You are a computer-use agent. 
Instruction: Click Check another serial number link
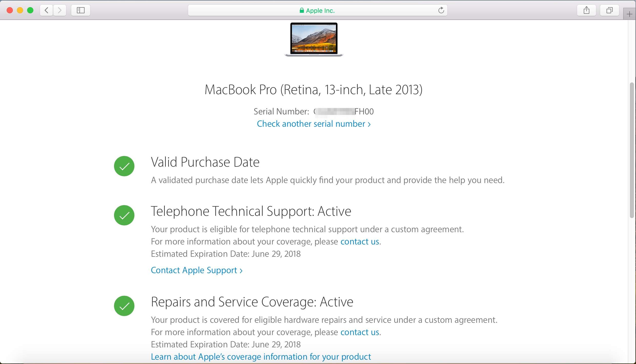314,124
